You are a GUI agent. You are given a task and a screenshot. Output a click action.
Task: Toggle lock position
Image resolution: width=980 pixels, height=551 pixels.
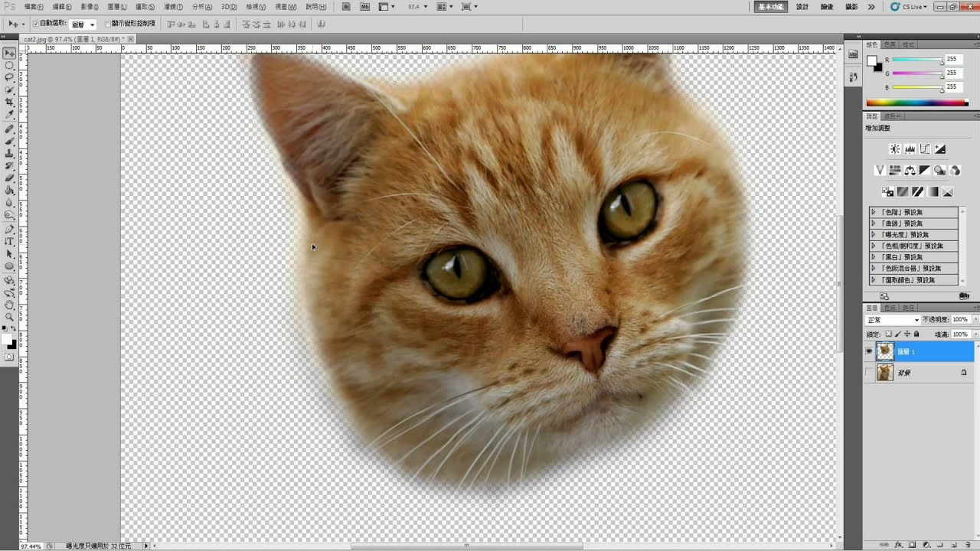pyautogui.click(x=907, y=334)
